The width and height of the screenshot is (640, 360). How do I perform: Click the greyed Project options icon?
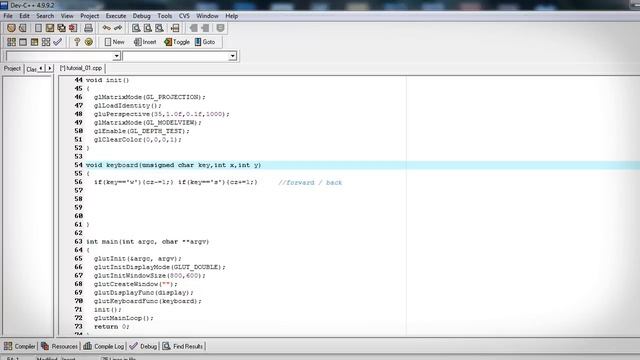tap(220, 28)
